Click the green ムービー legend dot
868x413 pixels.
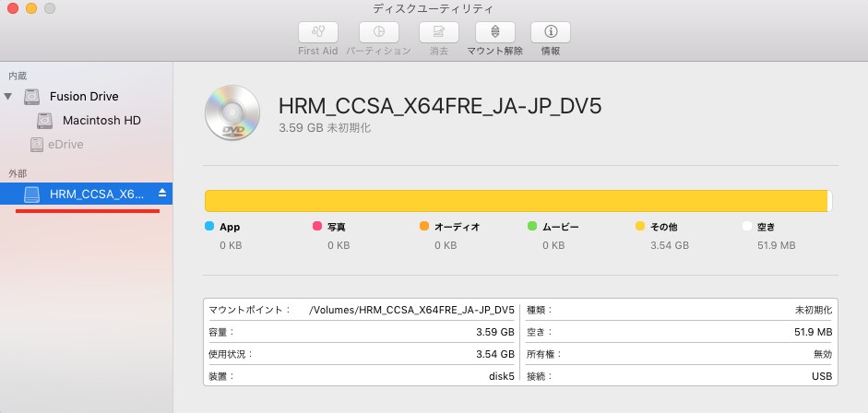(532, 226)
